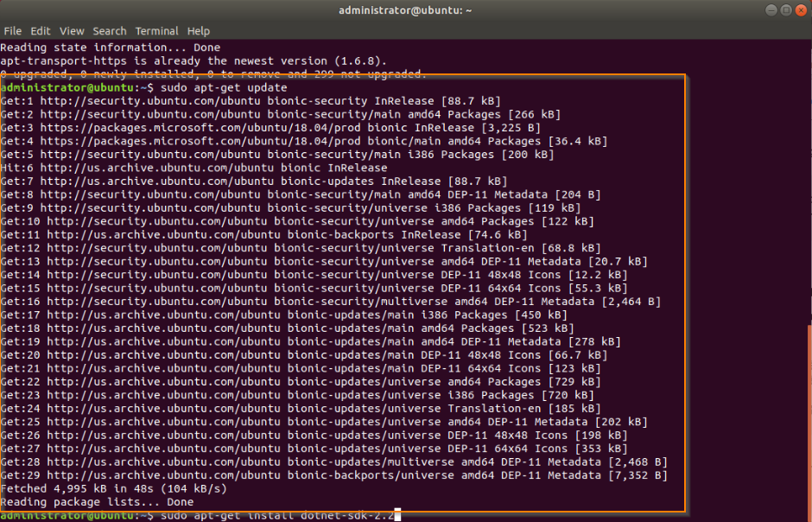Open the File menu
This screenshot has height=522, width=812.
[12, 31]
